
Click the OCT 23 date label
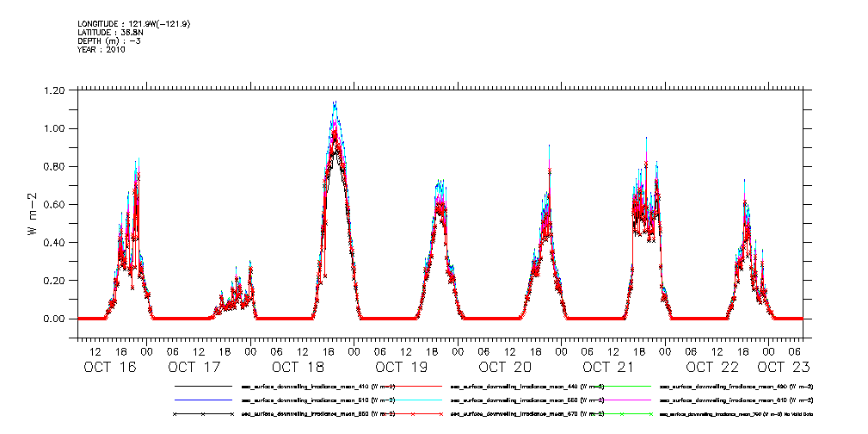coord(784,367)
